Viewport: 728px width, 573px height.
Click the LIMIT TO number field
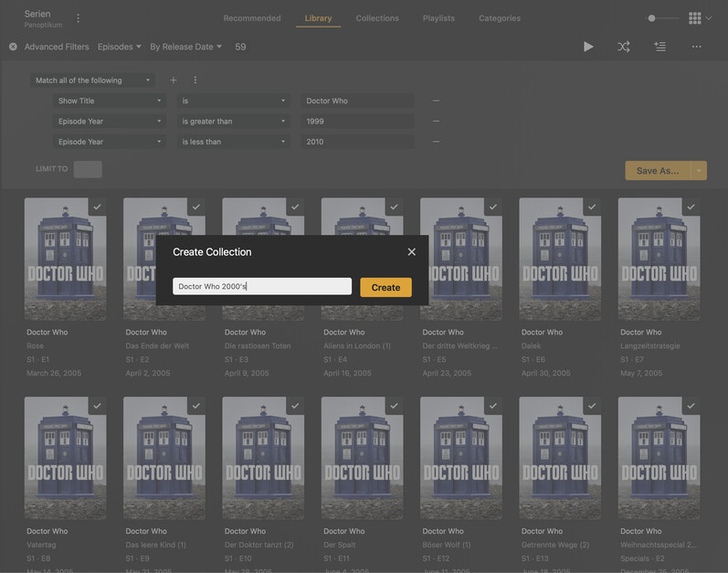tap(88, 169)
